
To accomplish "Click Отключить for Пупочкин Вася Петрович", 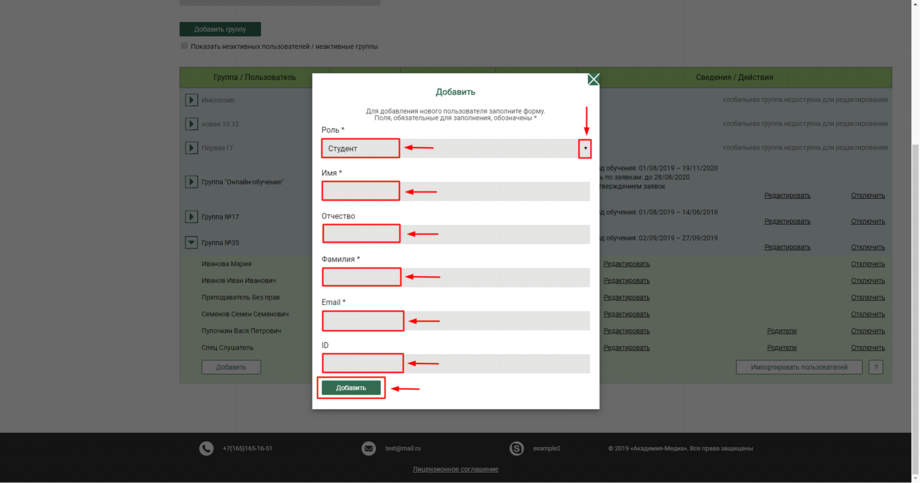I will [x=868, y=331].
